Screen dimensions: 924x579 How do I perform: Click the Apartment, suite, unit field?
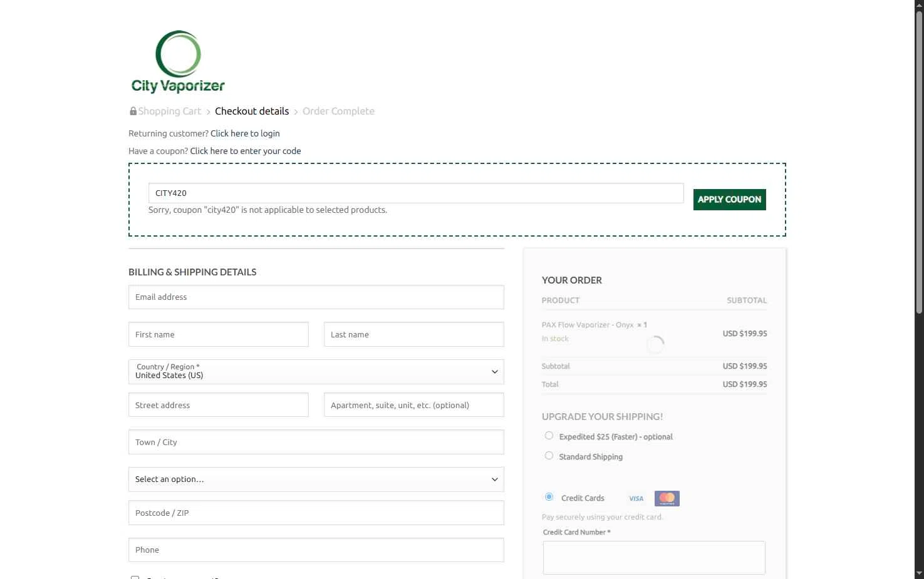[x=414, y=405]
